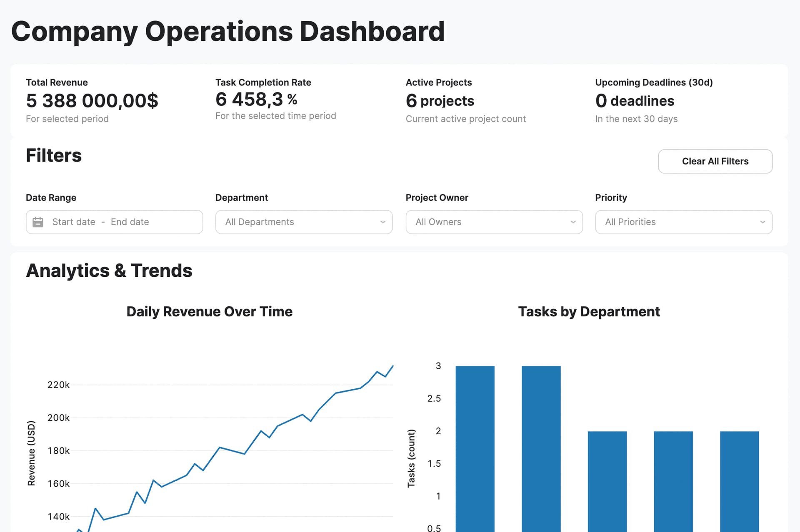
Task: Open the Department dropdown
Action: (x=303, y=222)
